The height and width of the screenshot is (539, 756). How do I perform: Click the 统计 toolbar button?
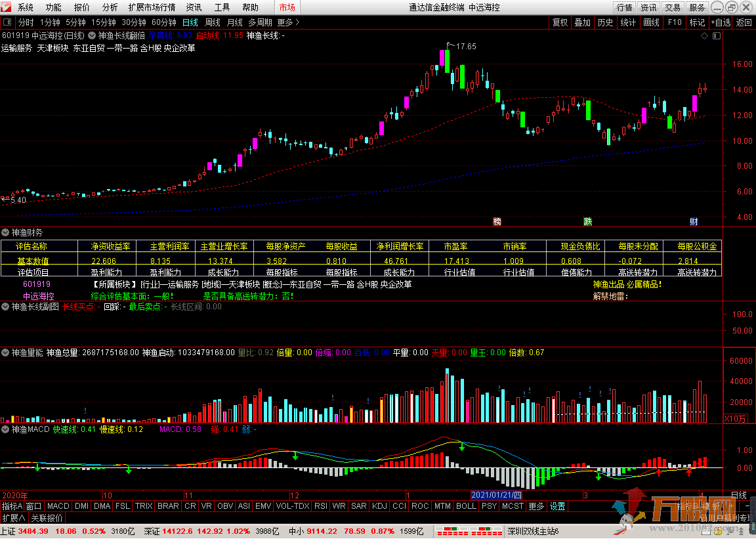pyautogui.click(x=628, y=22)
